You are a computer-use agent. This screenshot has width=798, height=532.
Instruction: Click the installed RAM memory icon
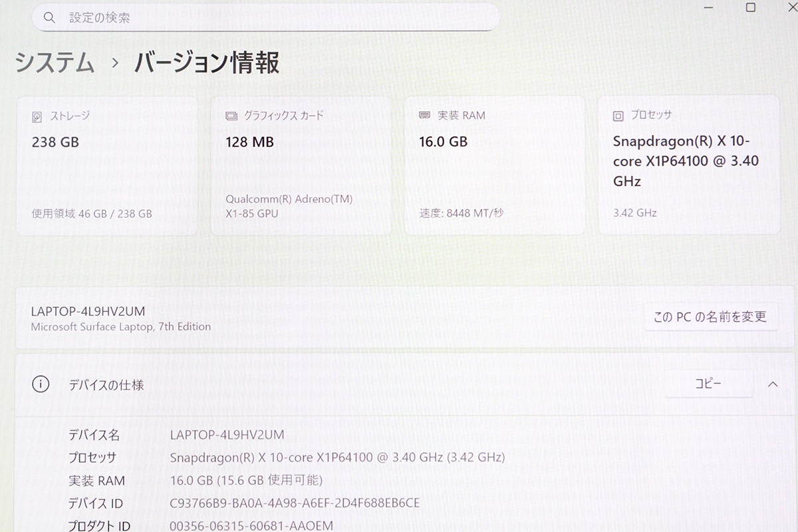point(424,116)
